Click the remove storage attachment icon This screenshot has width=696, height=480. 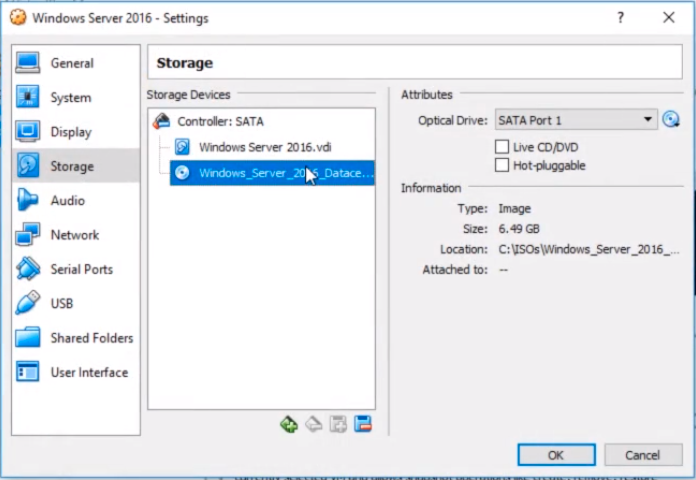pyautogui.click(x=363, y=424)
